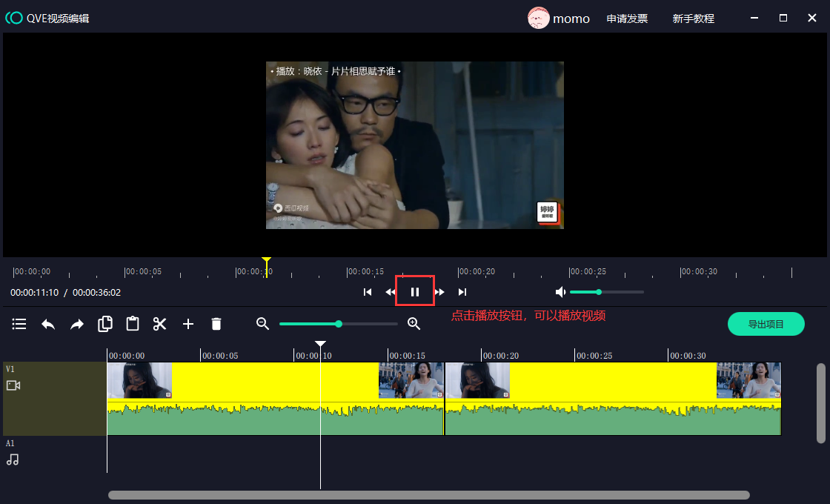Click the 导出项目 export button
830x504 pixels.
[x=766, y=324]
